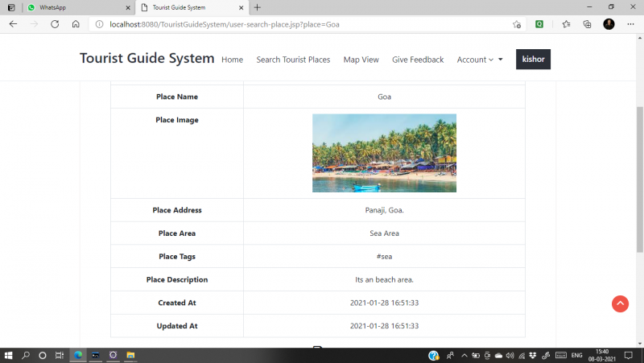
Task: Select the Created At timestamp value
Action: point(384,303)
